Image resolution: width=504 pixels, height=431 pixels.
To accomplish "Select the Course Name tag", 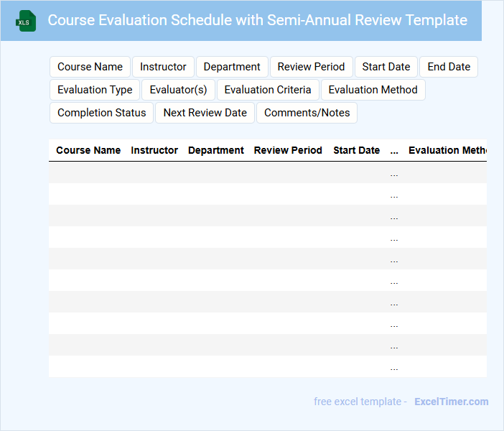I will [x=90, y=67].
